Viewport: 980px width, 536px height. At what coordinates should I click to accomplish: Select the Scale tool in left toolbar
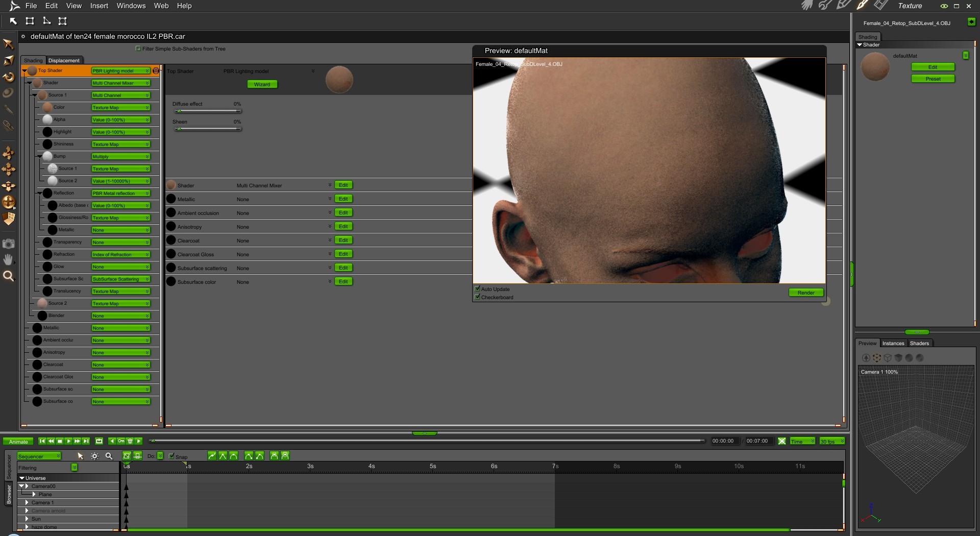pos(8,61)
